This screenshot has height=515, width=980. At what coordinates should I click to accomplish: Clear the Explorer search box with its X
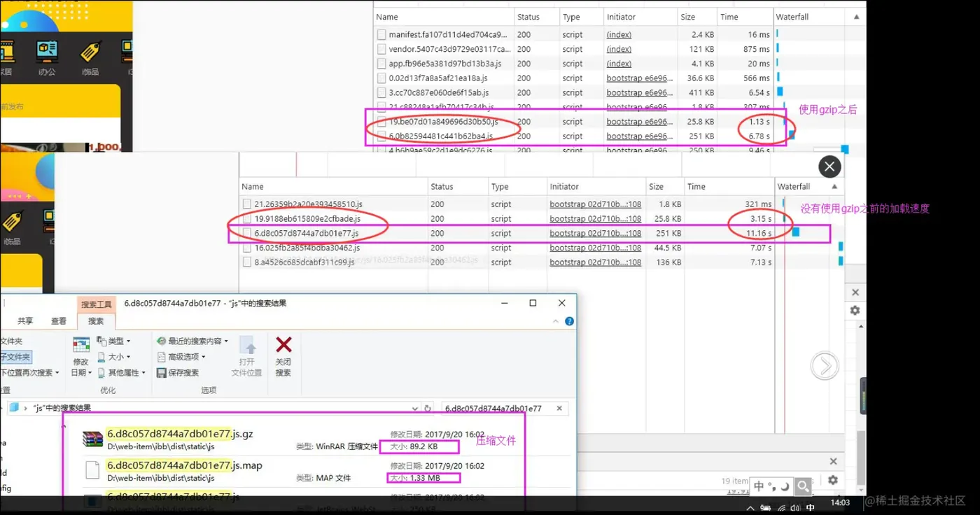[559, 408]
